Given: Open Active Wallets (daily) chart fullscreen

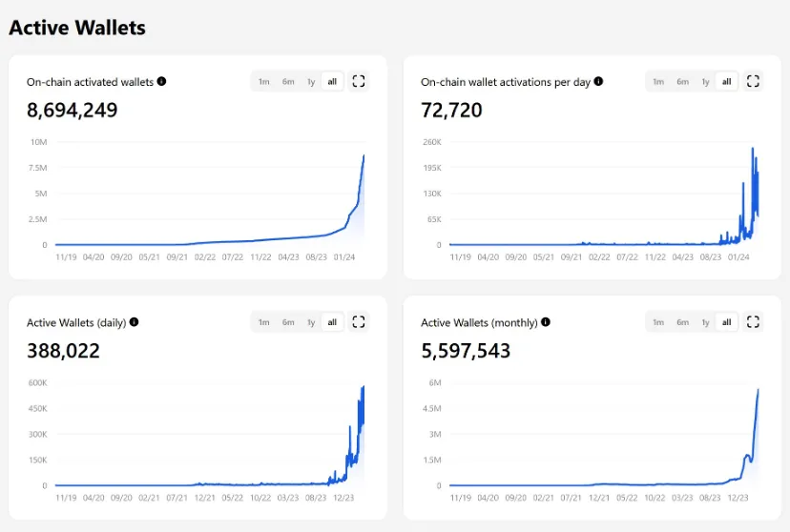Looking at the screenshot, I should [359, 322].
